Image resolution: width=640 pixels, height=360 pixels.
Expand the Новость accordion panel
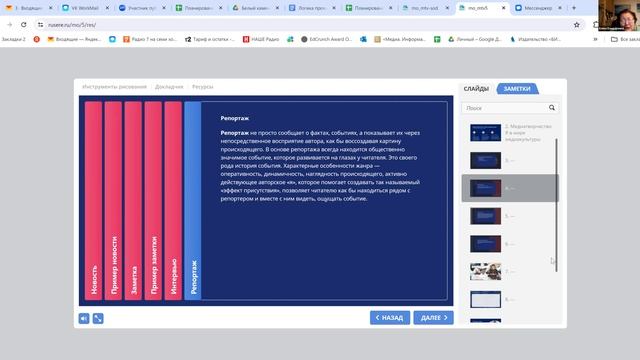pos(93,200)
